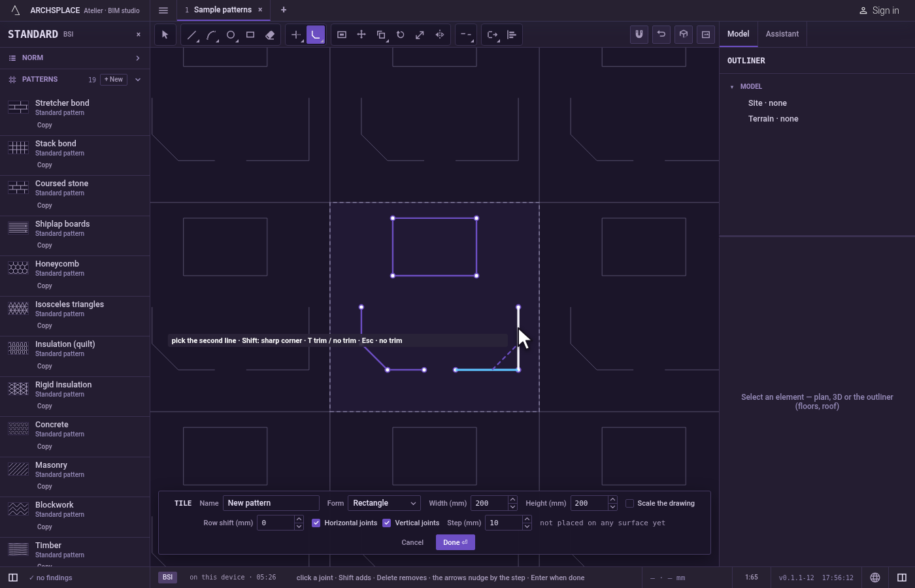
Task: Expand the NORM section chevron
Action: tap(137, 58)
